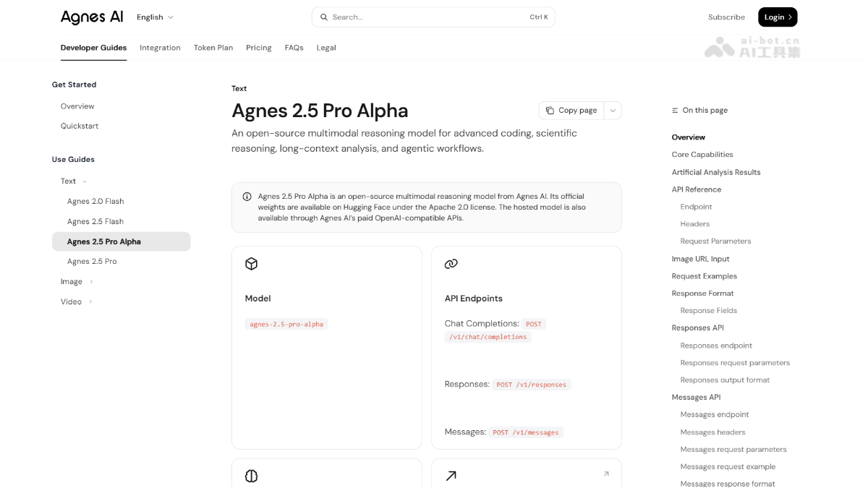This screenshot has height=488, width=868.
Task: Jump to Image URL Input section
Action: pos(700,259)
